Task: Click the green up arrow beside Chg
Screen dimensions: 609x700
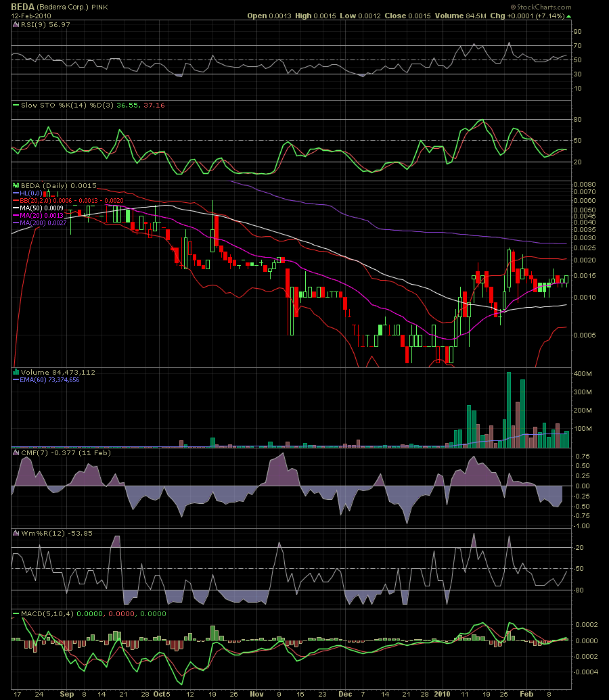Action: (569, 16)
